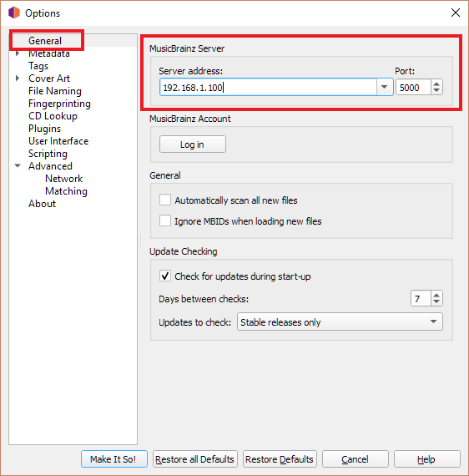Viewport: 469px width, 476px height.
Task: Select Cover Art in the sidebar
Action: (49, 78)
